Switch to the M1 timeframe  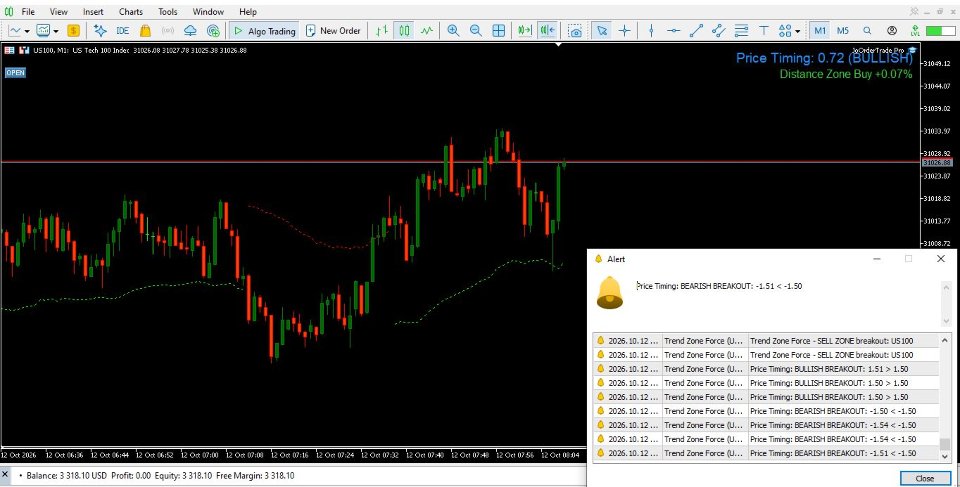820,31
